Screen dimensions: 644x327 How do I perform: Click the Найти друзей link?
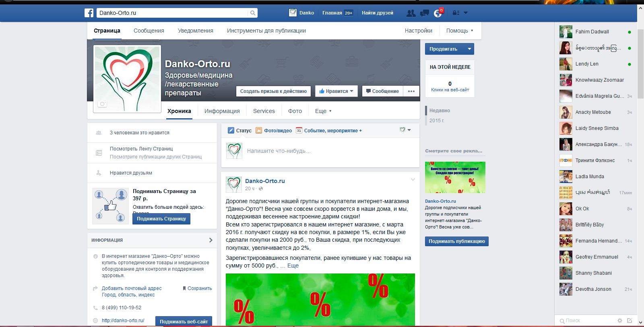click(378, 13)
